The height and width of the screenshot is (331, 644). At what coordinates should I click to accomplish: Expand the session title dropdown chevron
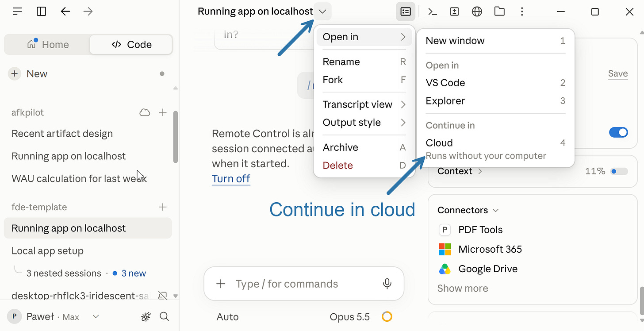[x=322, y=12]
